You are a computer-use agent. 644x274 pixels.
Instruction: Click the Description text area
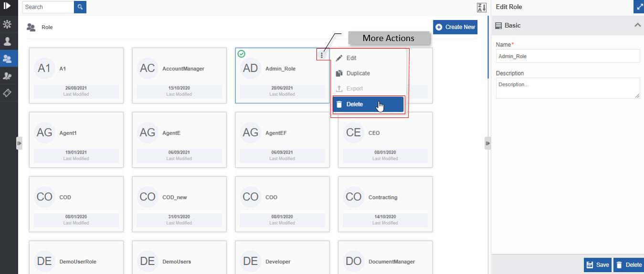click(x=568, y=88)
